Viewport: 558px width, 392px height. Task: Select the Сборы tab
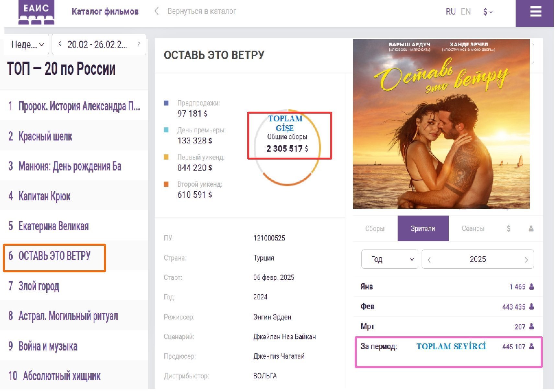coord(375,229)
